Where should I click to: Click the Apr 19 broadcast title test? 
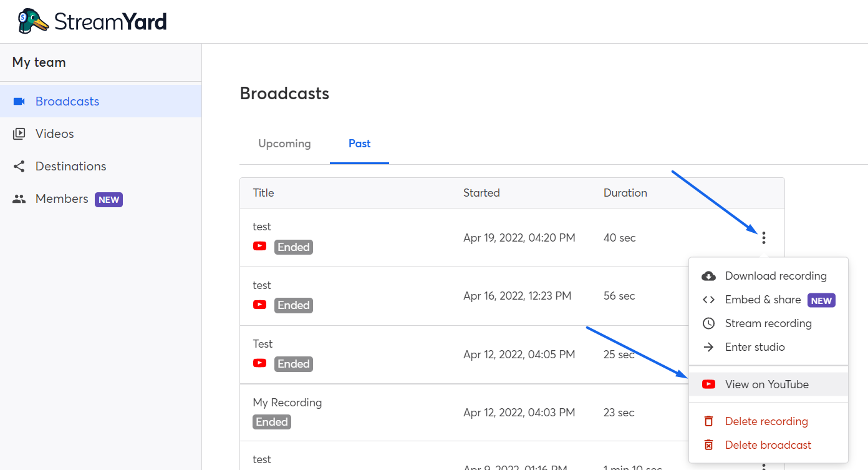[x=262, y=227]
